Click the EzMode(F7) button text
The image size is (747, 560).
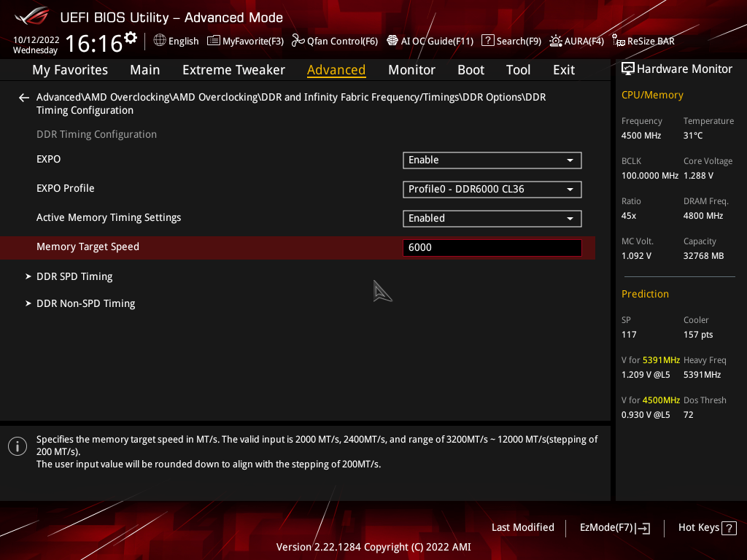(x=606, y=528)
